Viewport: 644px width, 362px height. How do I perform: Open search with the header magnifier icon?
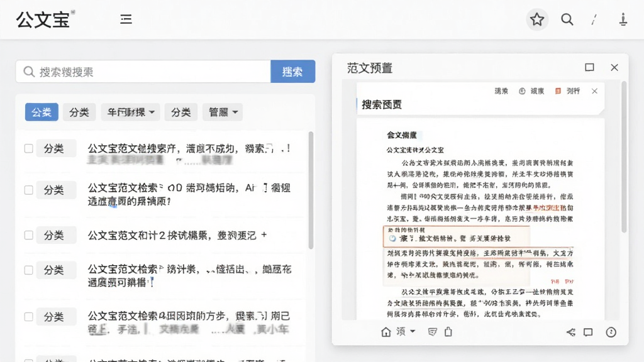(x=567, y=19)
